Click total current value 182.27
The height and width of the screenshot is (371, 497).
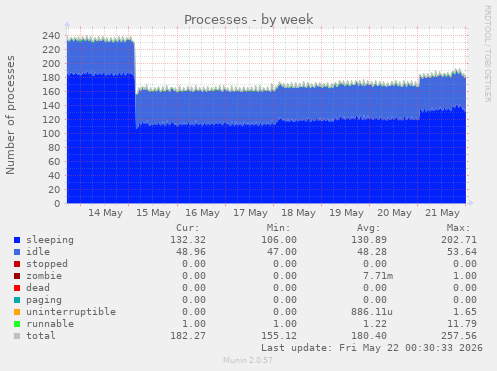[x=188, y=336]
